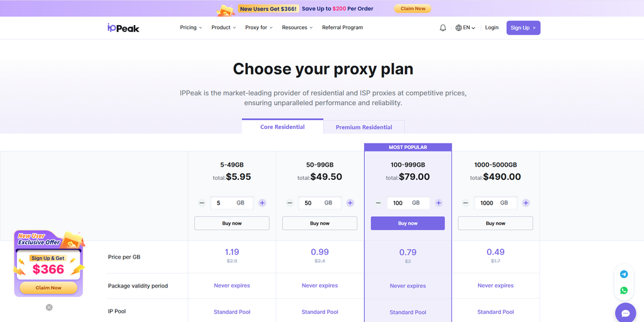
Task: Increase GB amount for 100-999GB plan
Action: point(438,203)
